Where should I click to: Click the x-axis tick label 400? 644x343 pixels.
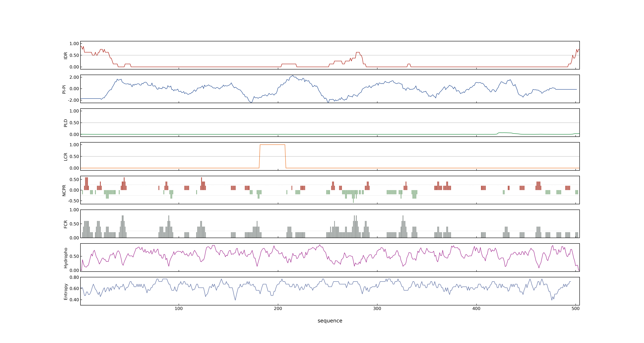[476, 309]
